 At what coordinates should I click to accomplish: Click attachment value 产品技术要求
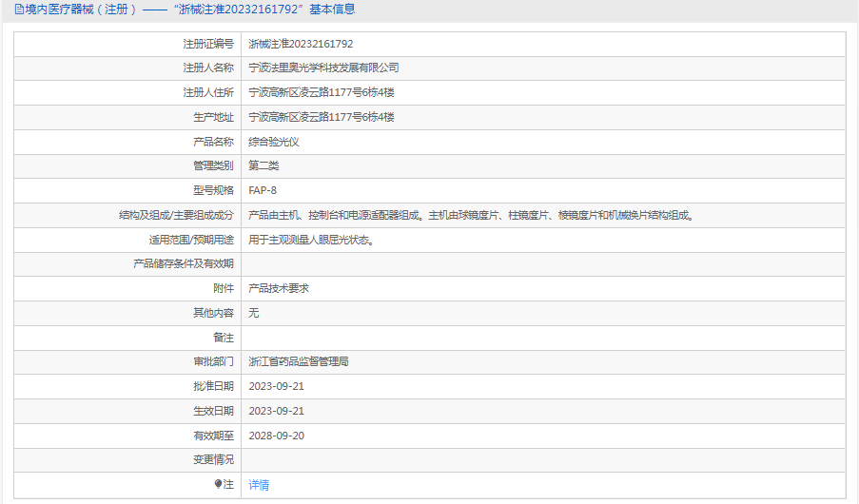(279, 288)
